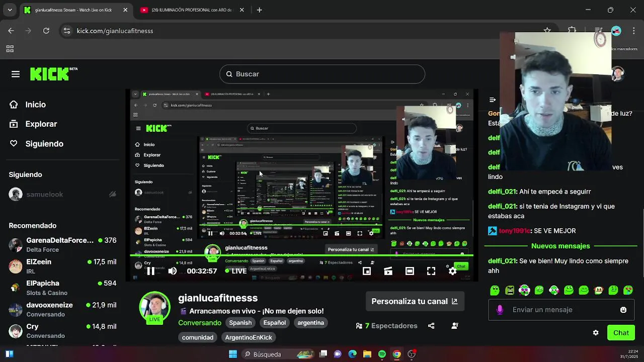Reload the page
The height and width of the screenshot is (362, 644).
click(46, 31)
